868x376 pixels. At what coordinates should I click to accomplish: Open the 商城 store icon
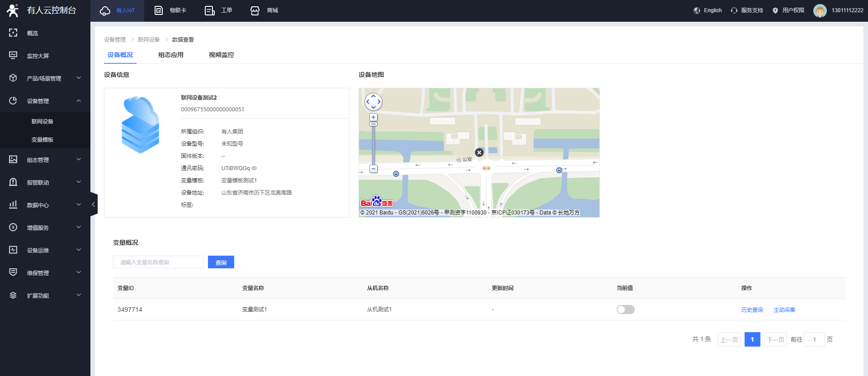pyautogui.click(x=255, y=10)
